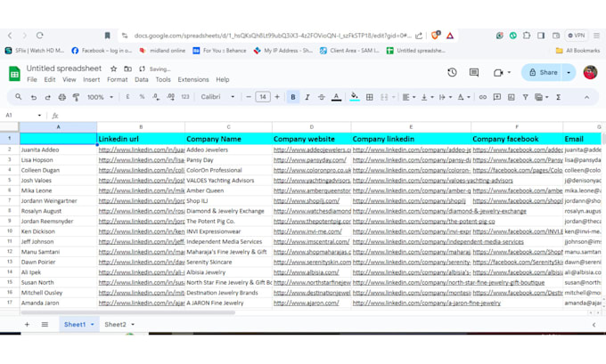The image size is (606, 364).
Task: Increase decimal places icon
Action: pyautogui.click(x=170, y=97)
